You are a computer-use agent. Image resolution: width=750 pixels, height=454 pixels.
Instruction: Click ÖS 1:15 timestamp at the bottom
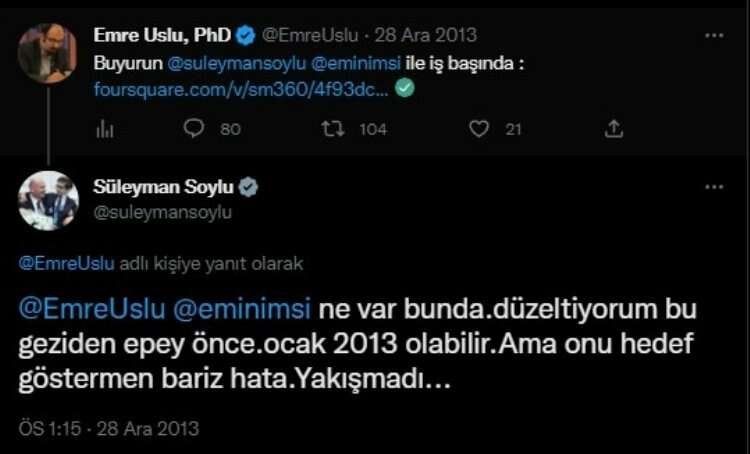[x=50, y=429]
